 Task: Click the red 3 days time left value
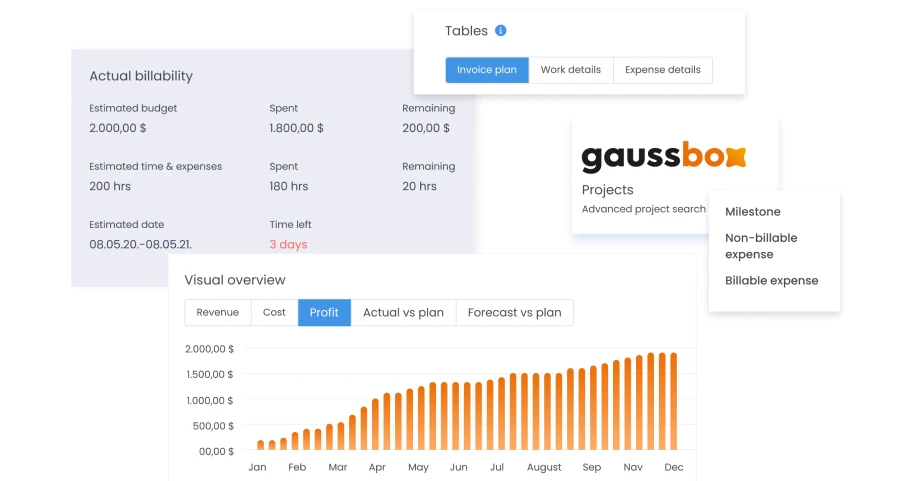tap(288, 245)
